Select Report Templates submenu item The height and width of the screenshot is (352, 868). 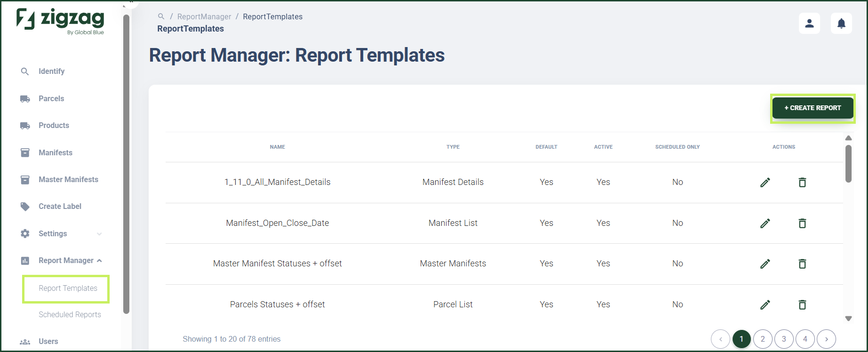68,288
